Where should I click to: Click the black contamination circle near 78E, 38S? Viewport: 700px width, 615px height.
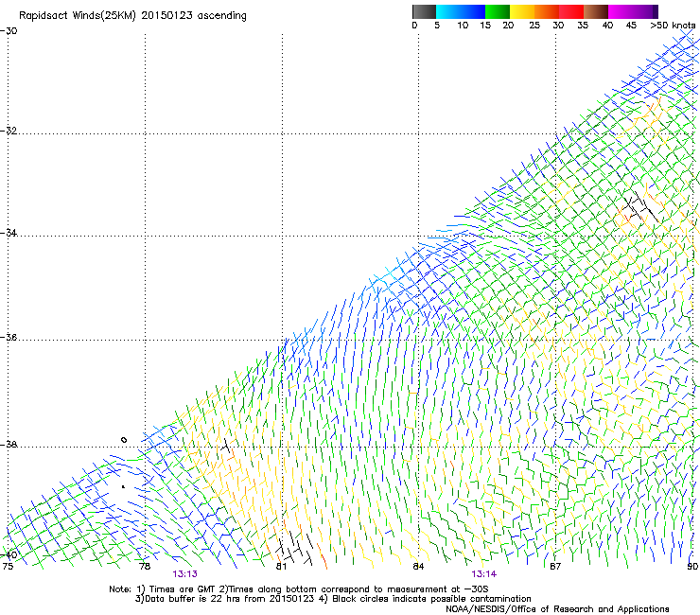pos(124,440)
